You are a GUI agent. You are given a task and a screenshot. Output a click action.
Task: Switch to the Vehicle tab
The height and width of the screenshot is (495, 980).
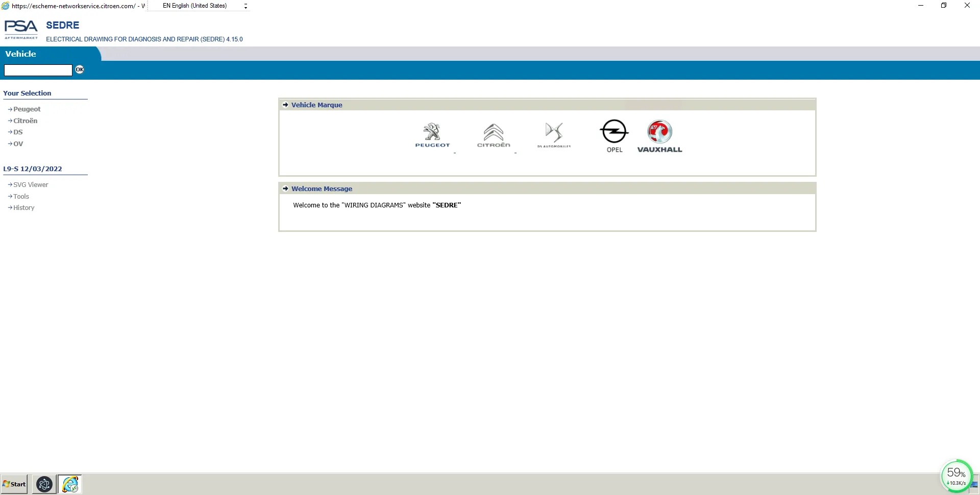click(21, 54)
